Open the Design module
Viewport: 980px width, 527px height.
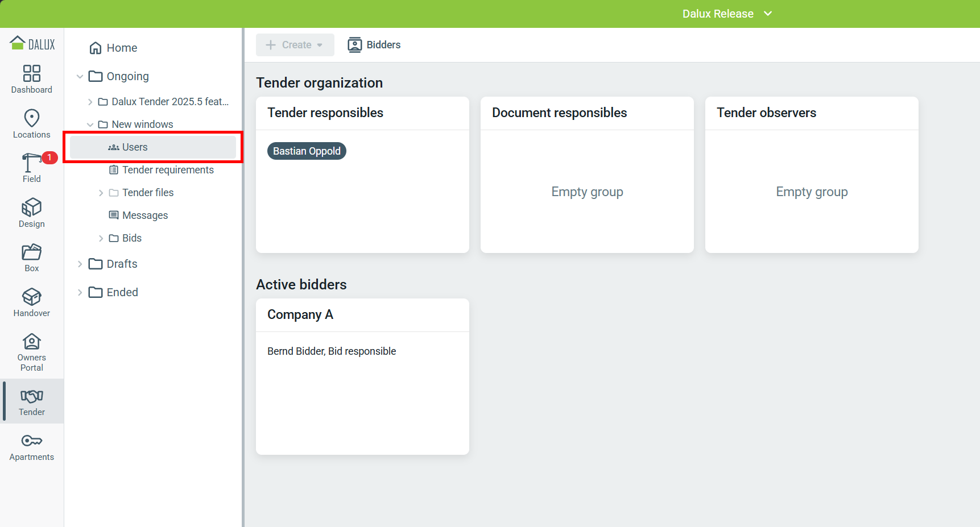(32, 213)
